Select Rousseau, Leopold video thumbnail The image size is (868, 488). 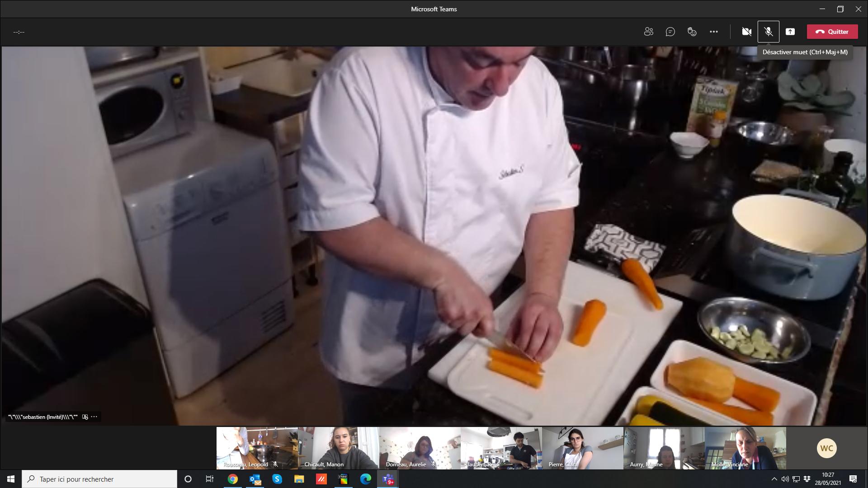(x=257, y=448)
